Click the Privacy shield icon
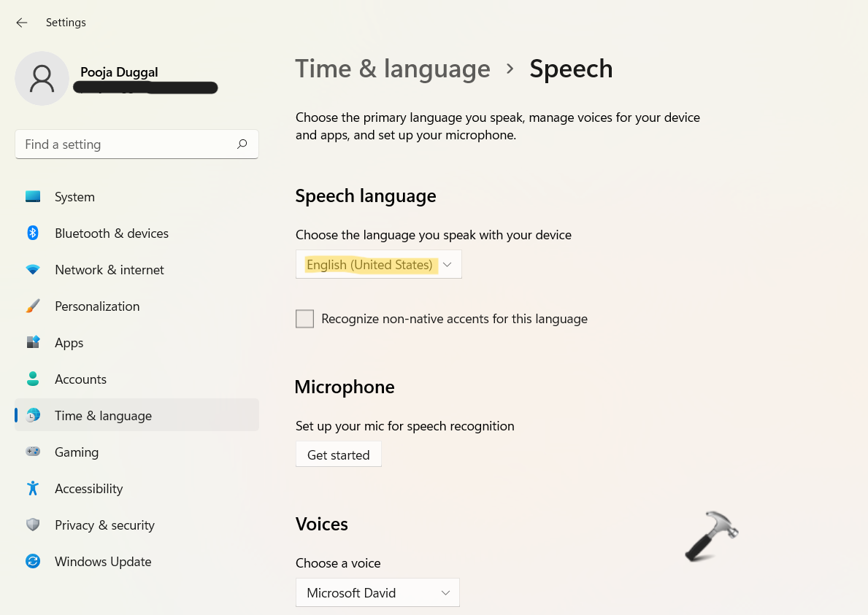This screenshot has height=615, width=868. [33, 525]
